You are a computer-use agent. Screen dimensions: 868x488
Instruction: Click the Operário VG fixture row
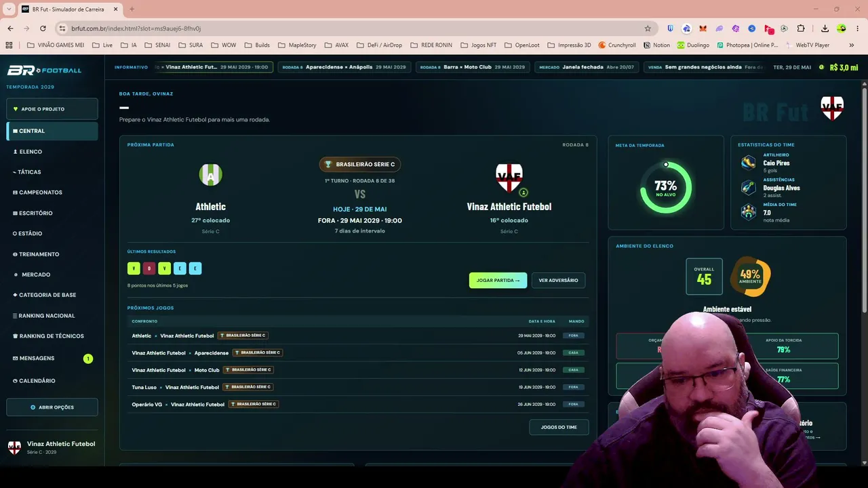coord(358,405)
